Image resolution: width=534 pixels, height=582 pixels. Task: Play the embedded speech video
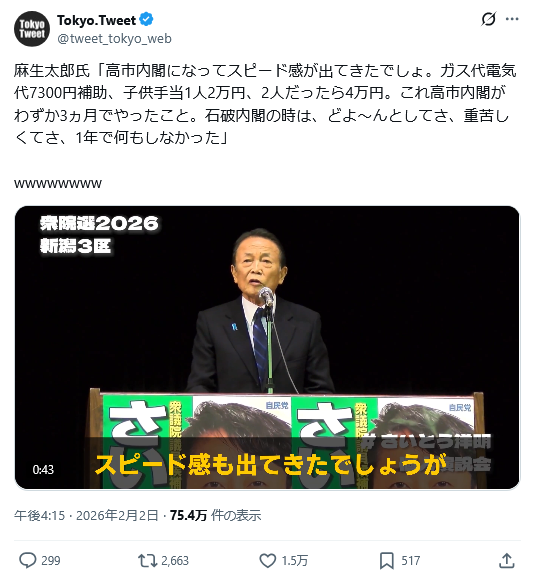tap(267, 347)
